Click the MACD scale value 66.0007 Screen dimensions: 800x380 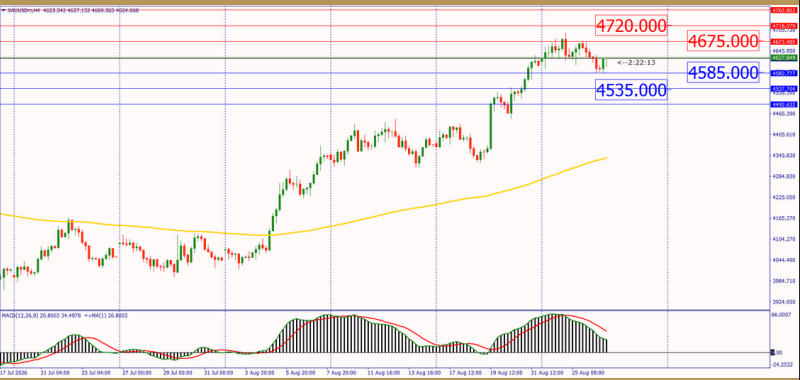782,315
